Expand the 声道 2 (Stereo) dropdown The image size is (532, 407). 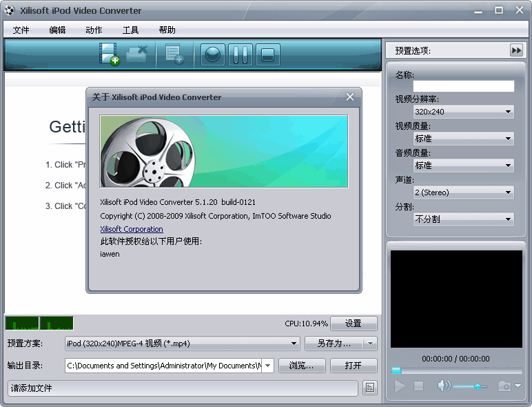pyautogui.click(x=463, y=192)
